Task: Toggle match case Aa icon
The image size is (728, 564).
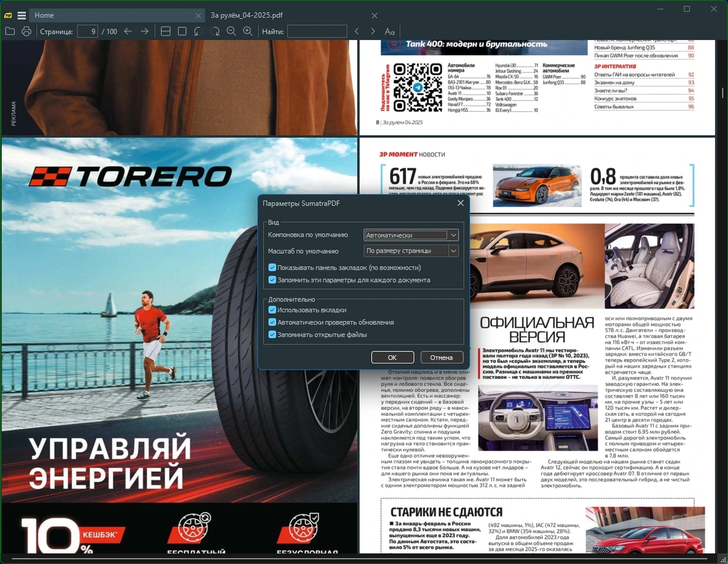Action: tap(390, 31)
